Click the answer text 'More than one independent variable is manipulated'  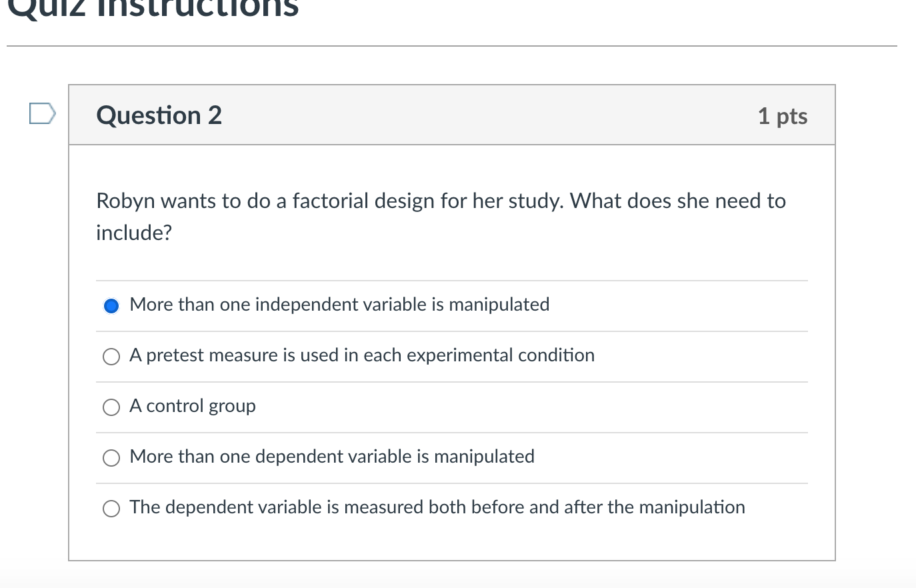point(339,305)
